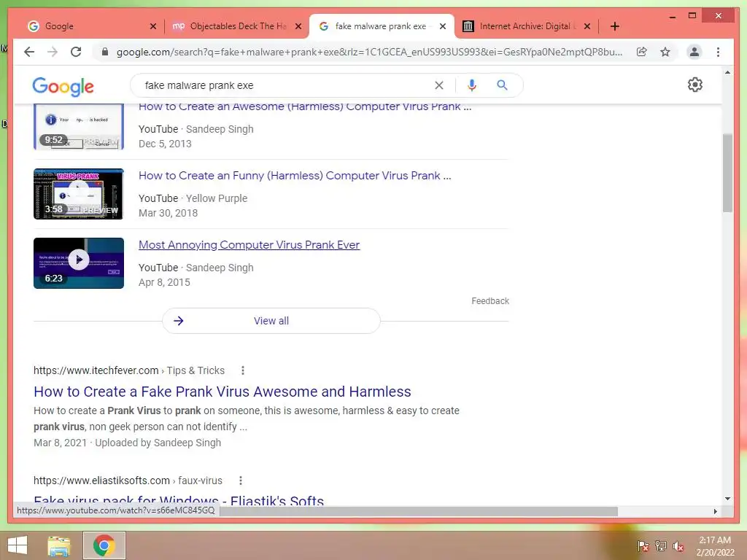747x560 pixels.
Task: Click the muted volume tray icon
Action: 678,545
